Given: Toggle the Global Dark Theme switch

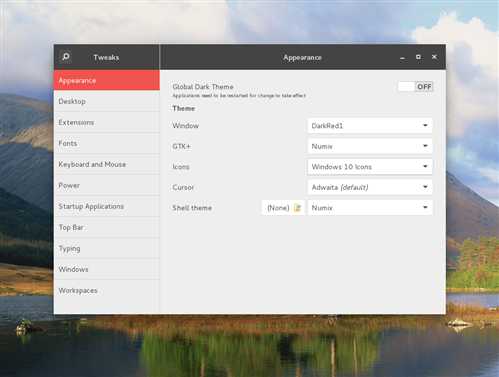Looking at the screenshot, I should coord(415,87).
